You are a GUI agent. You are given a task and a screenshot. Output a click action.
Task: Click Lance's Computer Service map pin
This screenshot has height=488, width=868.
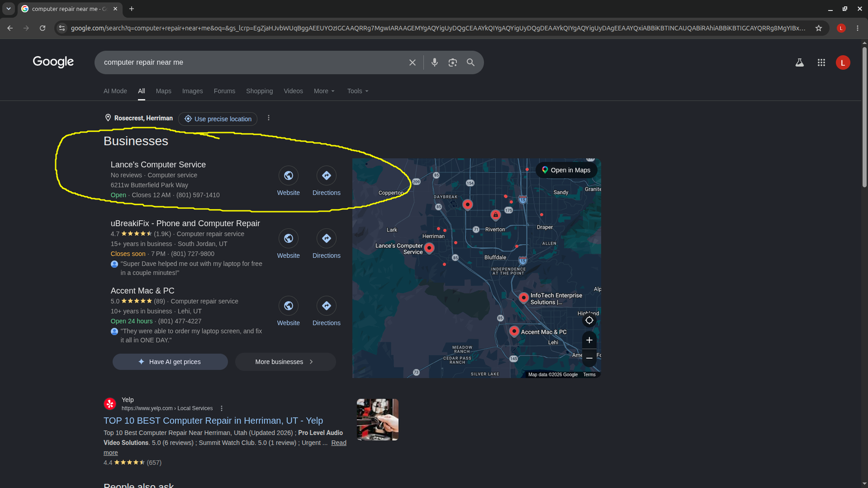429,248
